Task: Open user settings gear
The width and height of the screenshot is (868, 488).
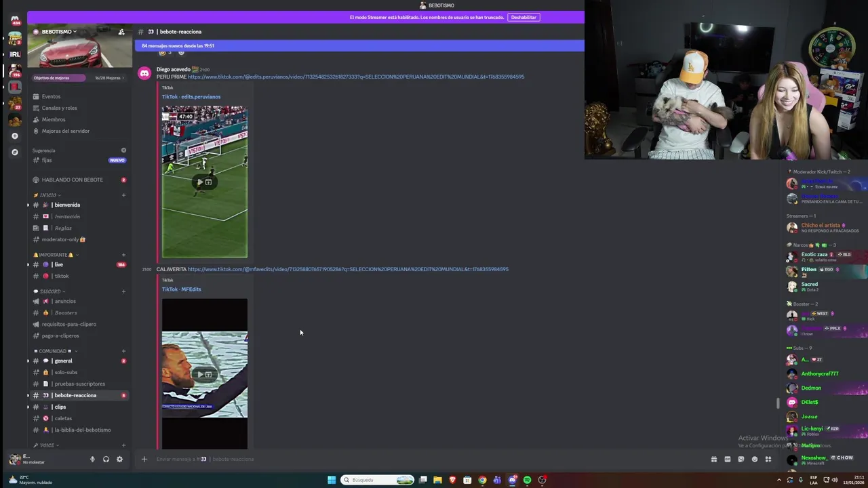Action: click(x=119, y=459)
